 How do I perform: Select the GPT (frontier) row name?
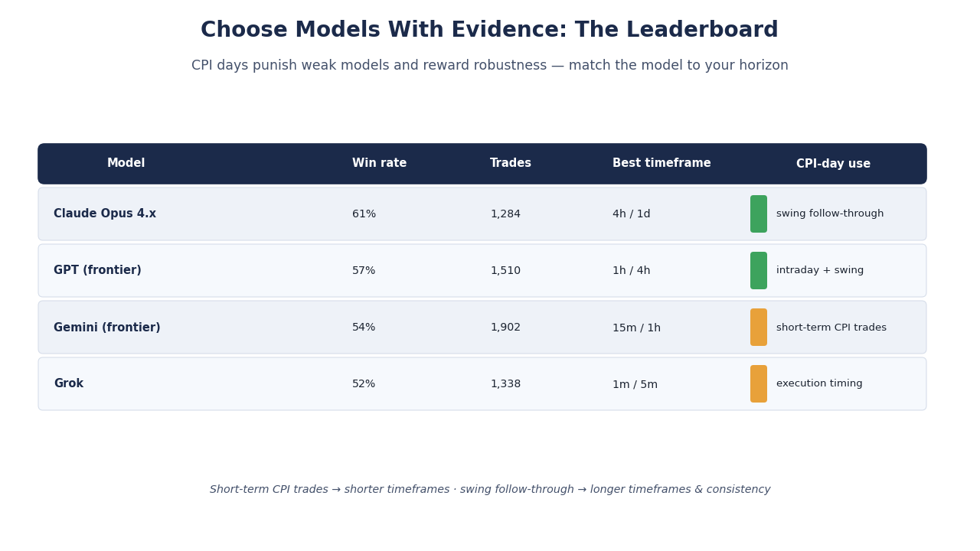pos(97,271)
